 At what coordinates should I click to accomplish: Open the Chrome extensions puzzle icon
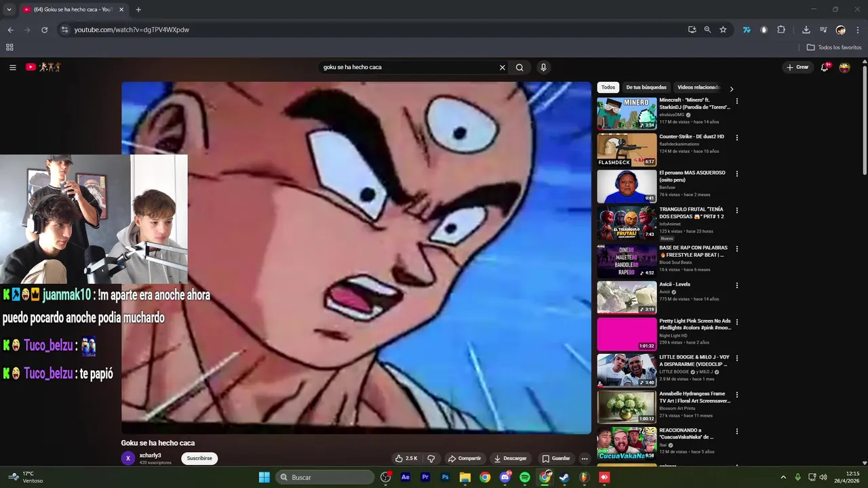point(781,30)
